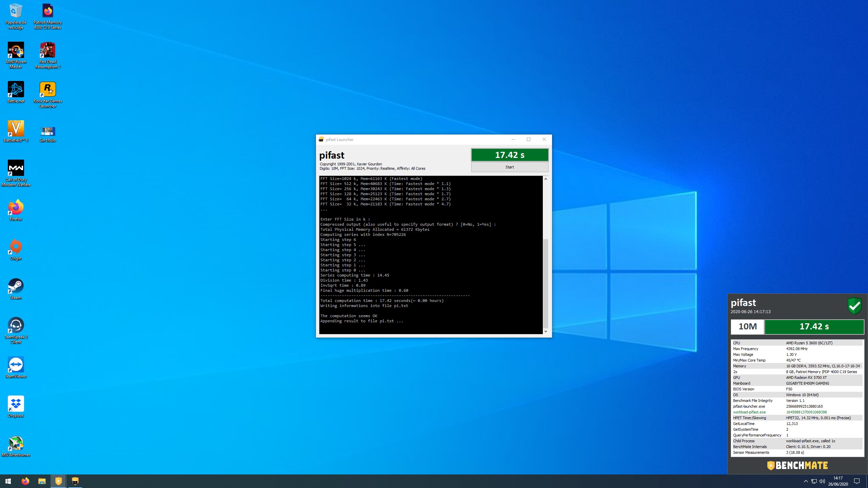Select the Battlefield V desktop icon
Screen dimensions: 868x488
(x=16, y=131)
